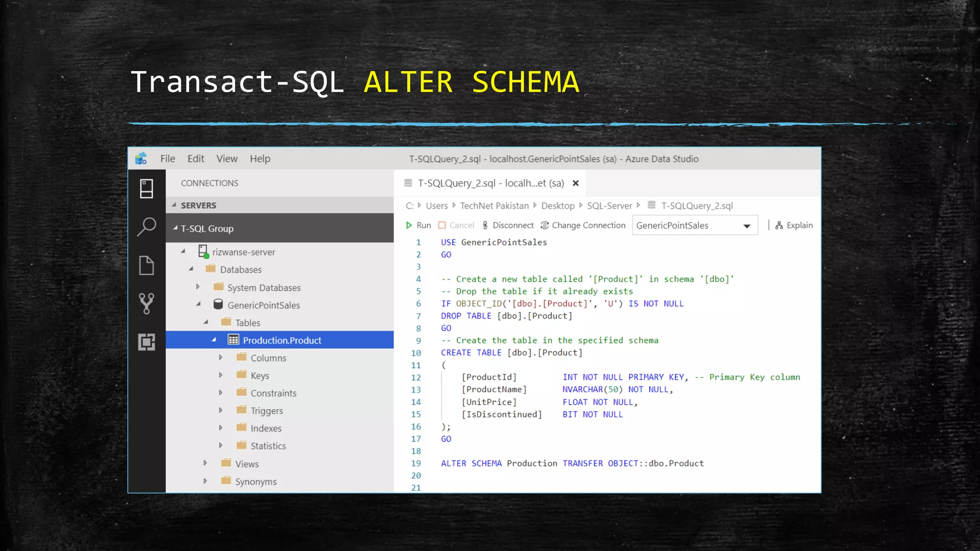Screen dimensions: 980x551
Task: Collapse the rizwanse-server node arrow
Action: pos(183,251)
